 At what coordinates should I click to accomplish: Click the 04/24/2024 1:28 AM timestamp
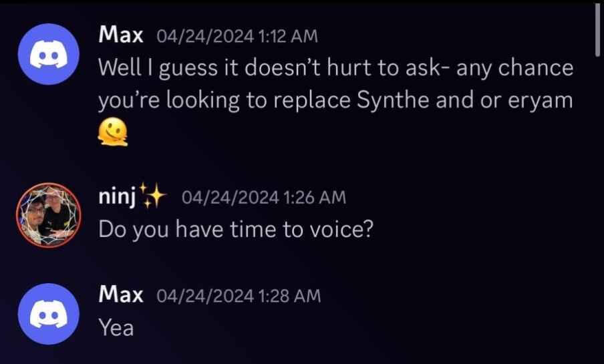239,296
